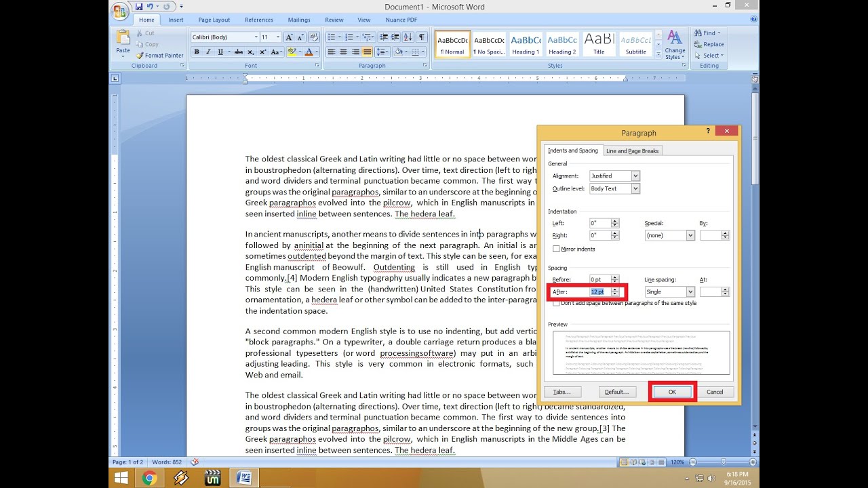
Task: Open the References tab
Action: tap(259, 20)
